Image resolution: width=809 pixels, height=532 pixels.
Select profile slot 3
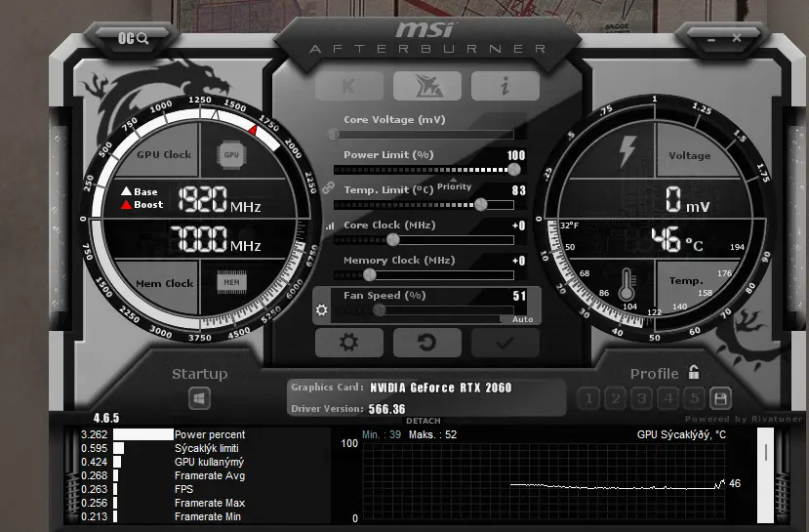[x=641, y=398]
